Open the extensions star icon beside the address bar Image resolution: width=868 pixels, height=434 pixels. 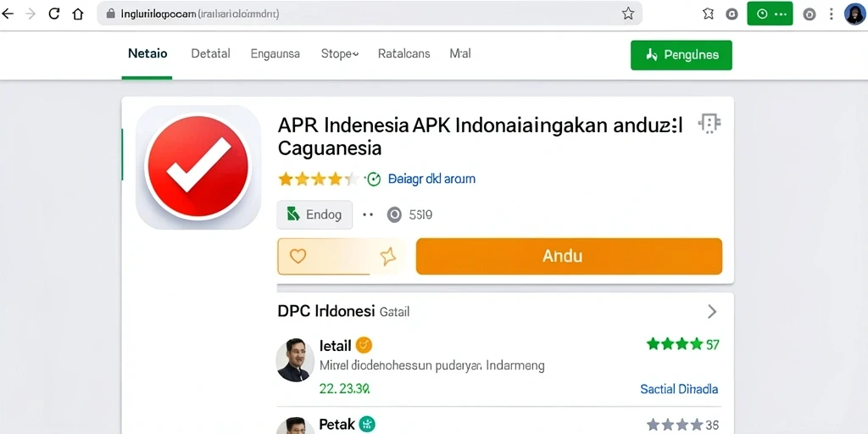coord(708,14)
